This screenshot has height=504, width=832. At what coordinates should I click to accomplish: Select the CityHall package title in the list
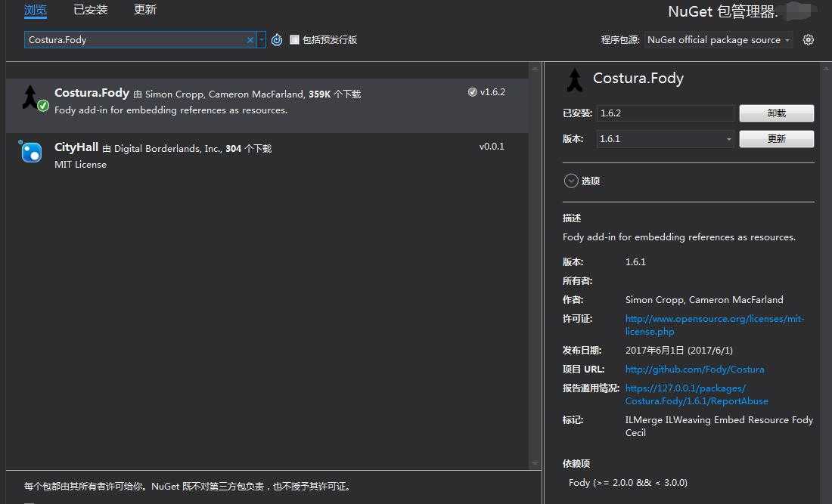(x=76, y=147)
